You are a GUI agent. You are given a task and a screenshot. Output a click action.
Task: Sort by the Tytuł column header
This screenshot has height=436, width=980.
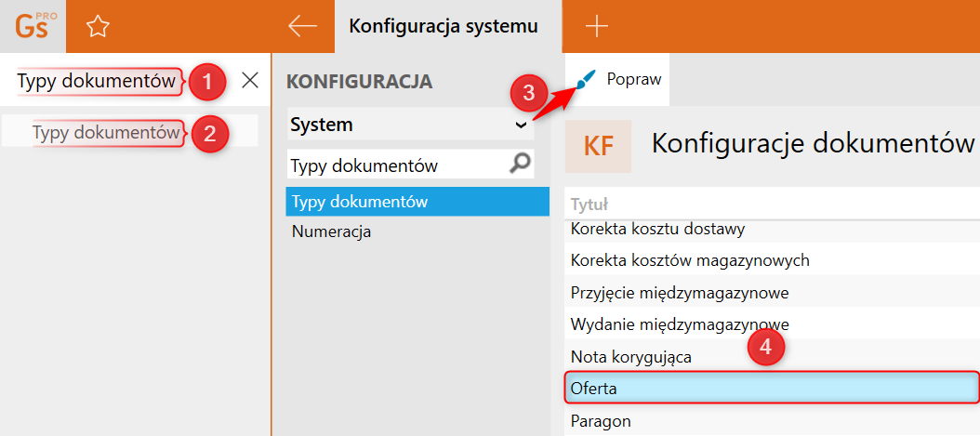tap(589, 205)
